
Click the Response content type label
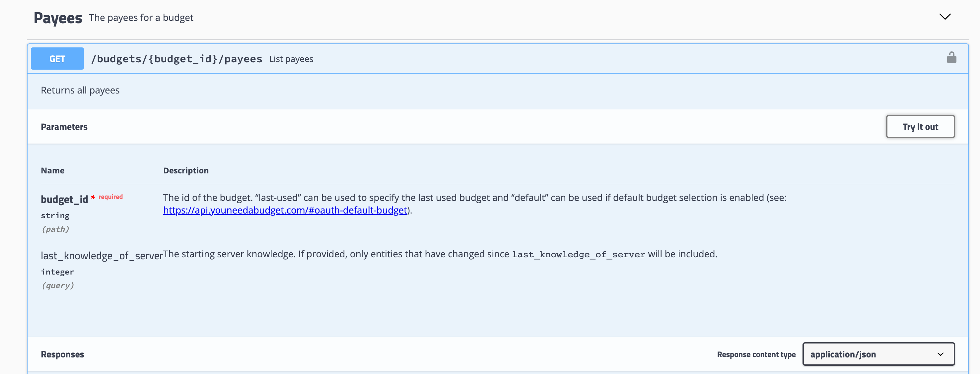tap(756, 354)
